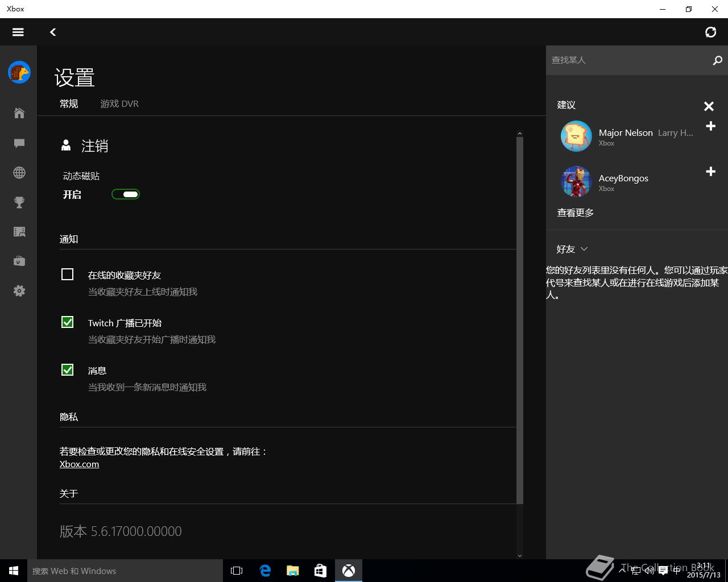Viewport: 728px width, 582px height.
Task: Click the 当收藏夹好友上线时通知我 description
Action: (x=143, y=292)
